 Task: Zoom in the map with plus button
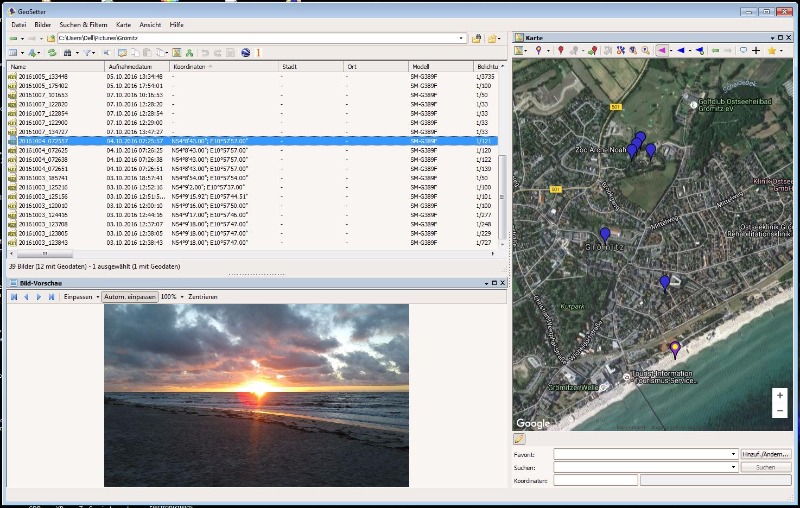[x=779, y=395]
